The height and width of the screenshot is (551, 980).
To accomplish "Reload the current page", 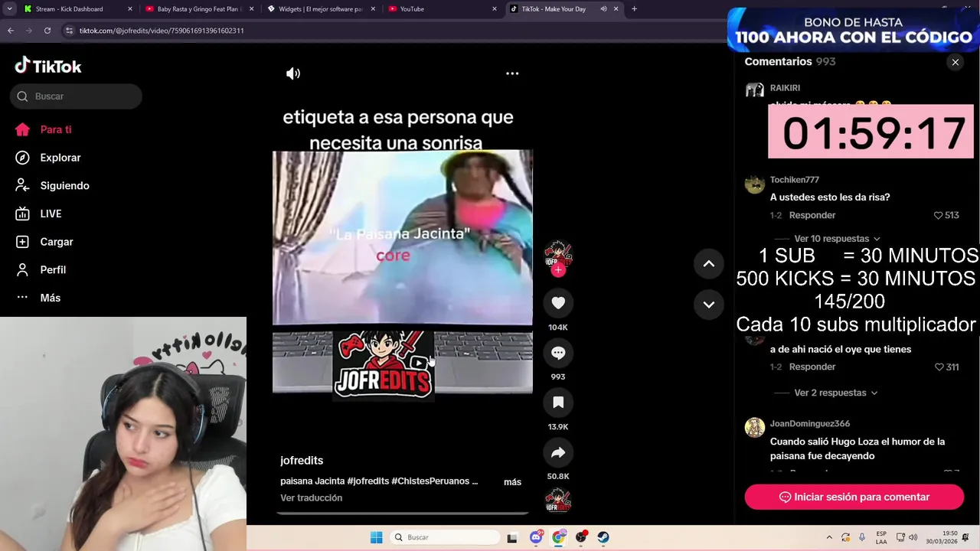I will 47,31.
